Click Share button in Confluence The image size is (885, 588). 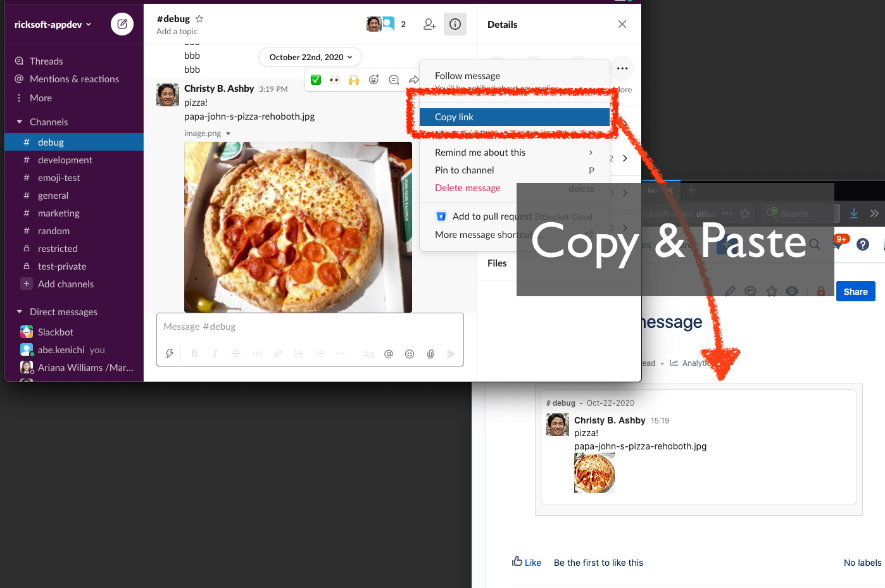(x=855, y=292)
